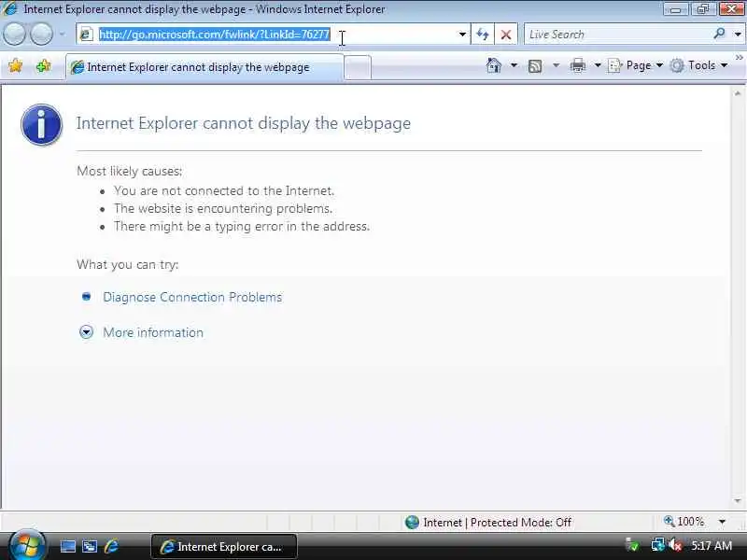This screenshot has width=747, height=560.
Task: Expand the Home button dropdown arrow
Action: (514, 65)
